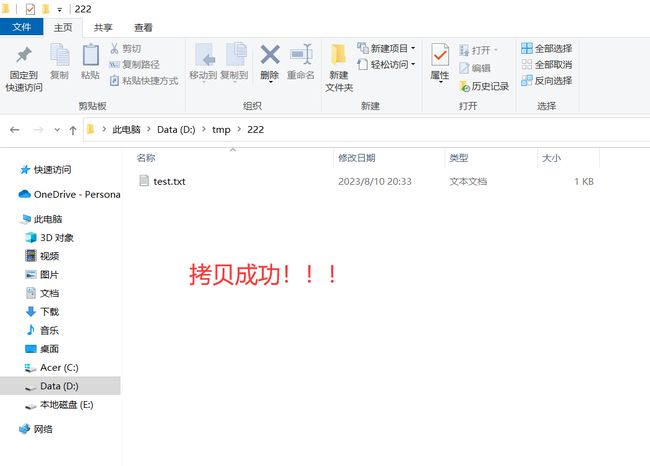The height and width of the screenshot is (466, 650).
Task: Go up one folder level arrow
Action: [73, 130]
